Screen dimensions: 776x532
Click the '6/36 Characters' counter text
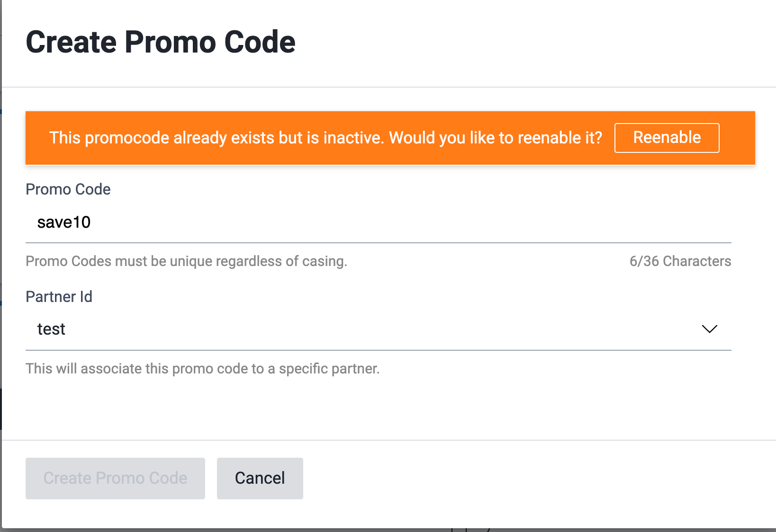tap(680, 261)
